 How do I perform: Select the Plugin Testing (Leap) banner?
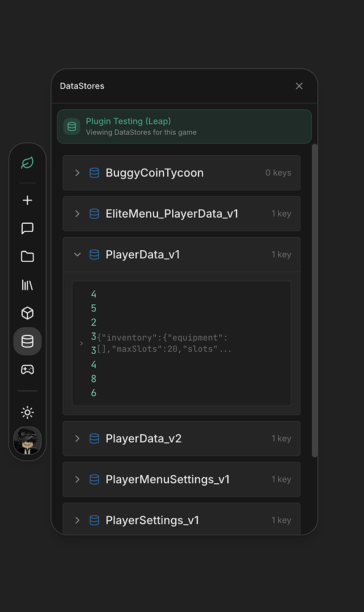[184, 126]
